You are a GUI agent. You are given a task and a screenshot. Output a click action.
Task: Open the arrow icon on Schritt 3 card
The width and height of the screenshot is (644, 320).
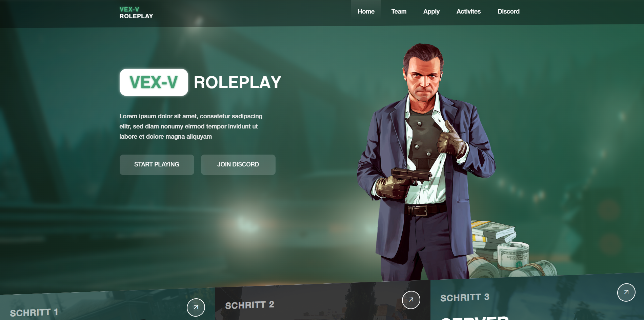pyautogui.click(x=626, y=293)
